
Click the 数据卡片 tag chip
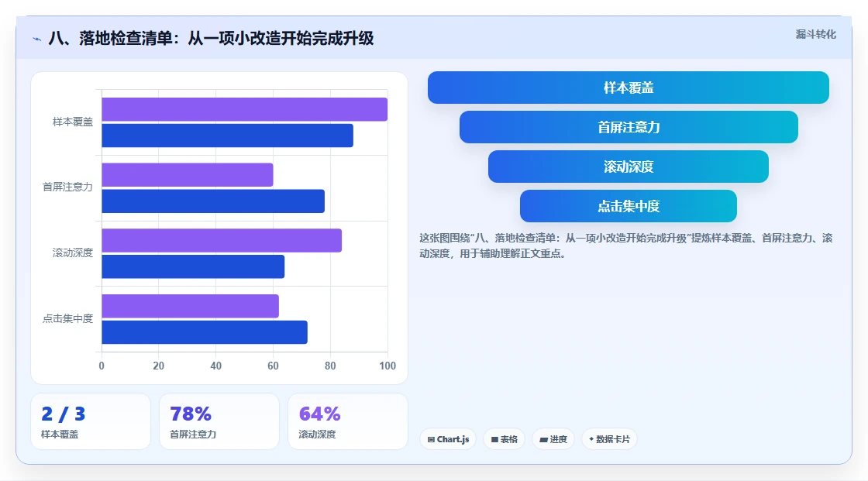pyautogui.click(x=609, y=439)
